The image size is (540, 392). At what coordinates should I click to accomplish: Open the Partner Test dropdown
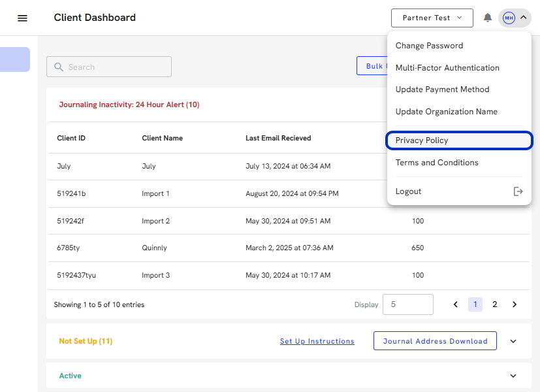pyautogui.click(x=432, y=18)
